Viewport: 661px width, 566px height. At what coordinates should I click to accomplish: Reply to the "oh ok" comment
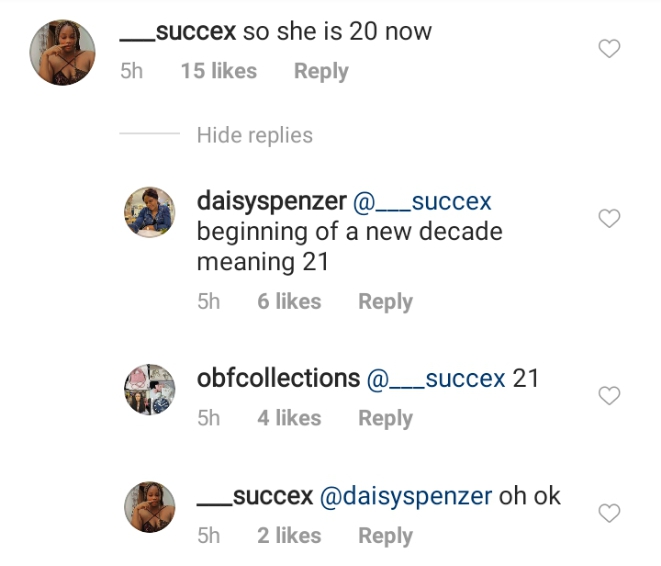coord(385,535)
